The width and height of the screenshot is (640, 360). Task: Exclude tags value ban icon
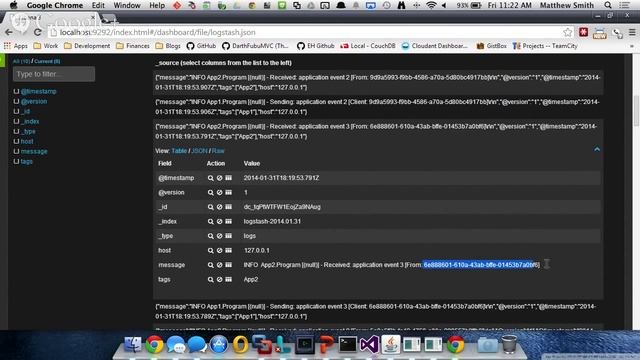(220, 280)
